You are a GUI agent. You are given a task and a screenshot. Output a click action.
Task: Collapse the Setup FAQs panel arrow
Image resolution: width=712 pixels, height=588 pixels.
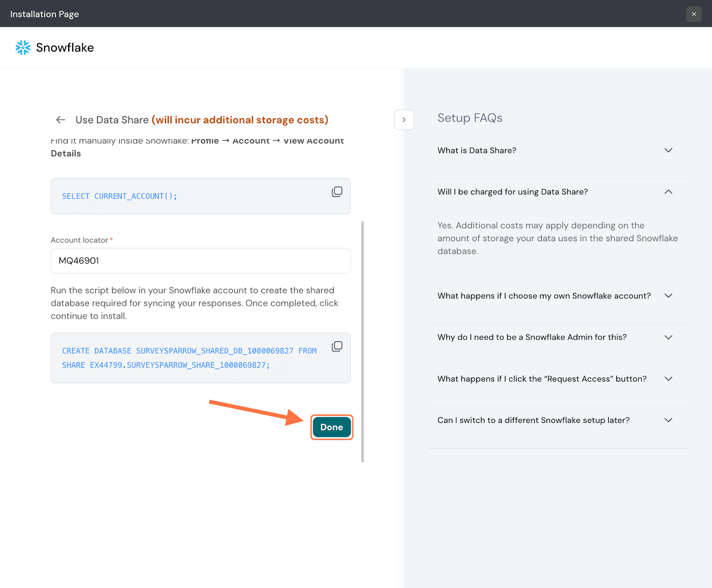click(404, 120)
